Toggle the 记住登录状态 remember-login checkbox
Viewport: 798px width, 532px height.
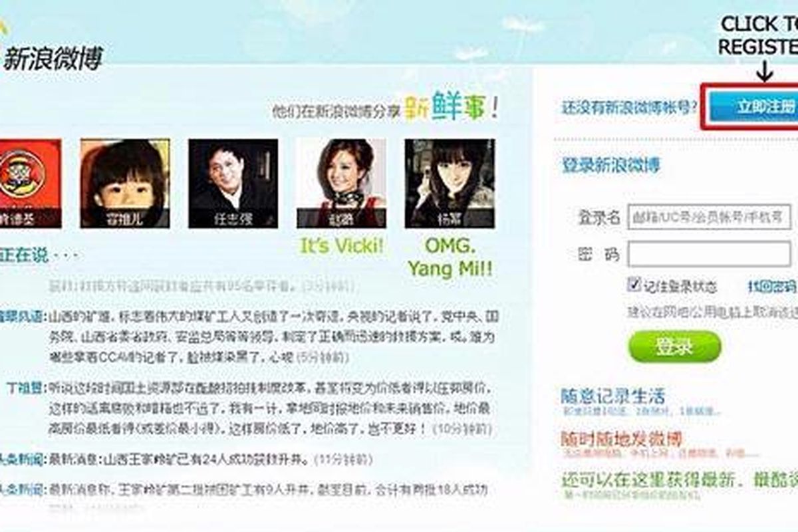[x=634, y=285]
